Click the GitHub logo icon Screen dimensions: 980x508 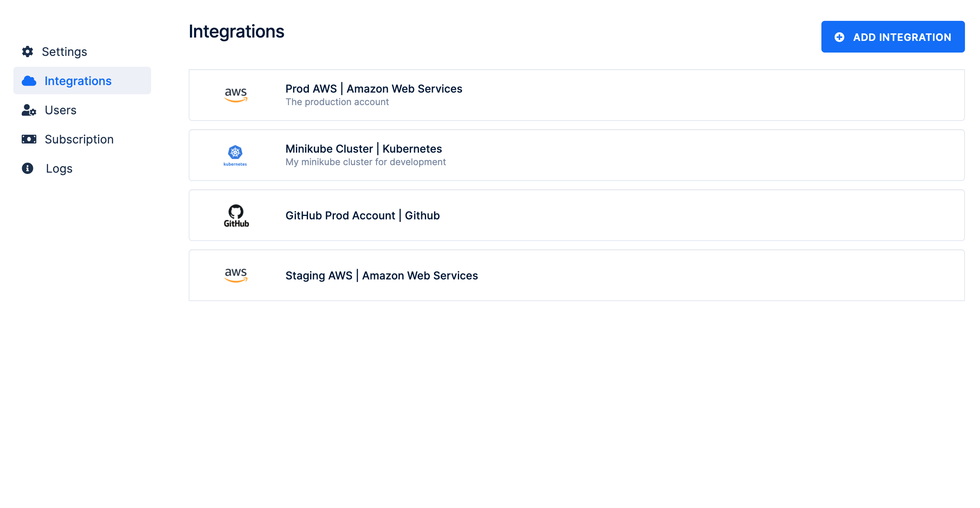[236, 216]
